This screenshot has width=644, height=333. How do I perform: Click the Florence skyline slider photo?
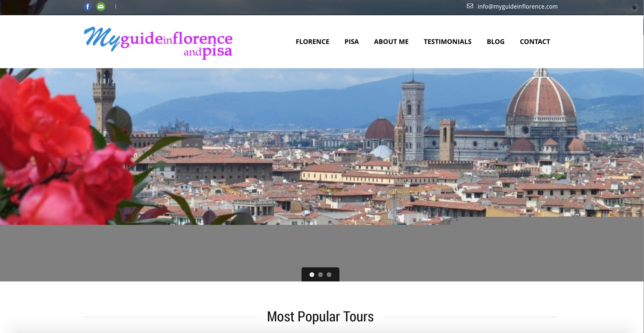point(322,146)
